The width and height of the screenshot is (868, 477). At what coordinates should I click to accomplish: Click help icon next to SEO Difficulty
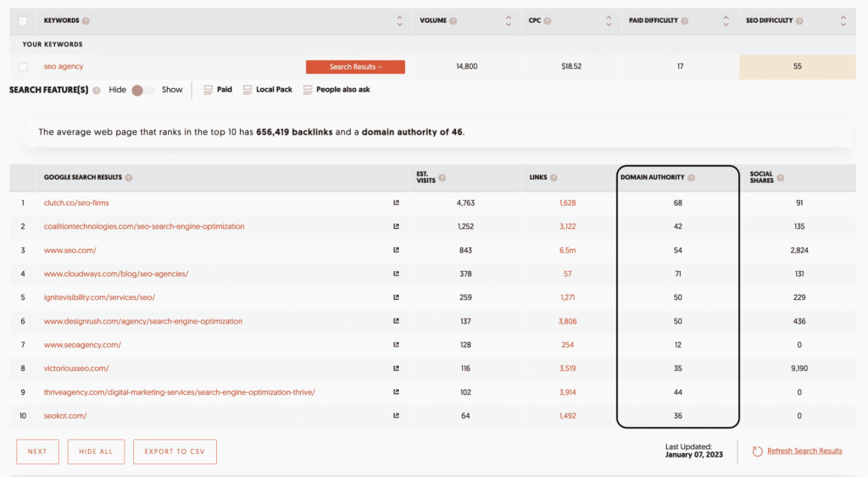(799, 20)
